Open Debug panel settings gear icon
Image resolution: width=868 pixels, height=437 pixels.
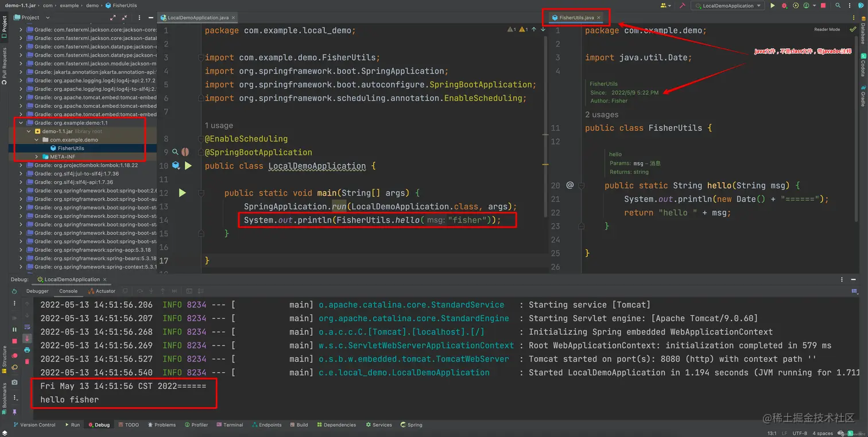tap(842, 279)
